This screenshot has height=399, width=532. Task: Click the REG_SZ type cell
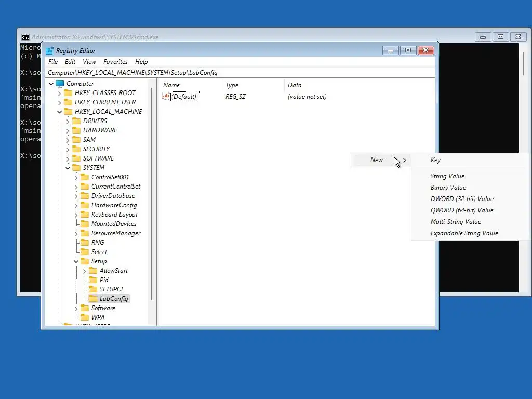pyautogui.click(x=235, y=96)
